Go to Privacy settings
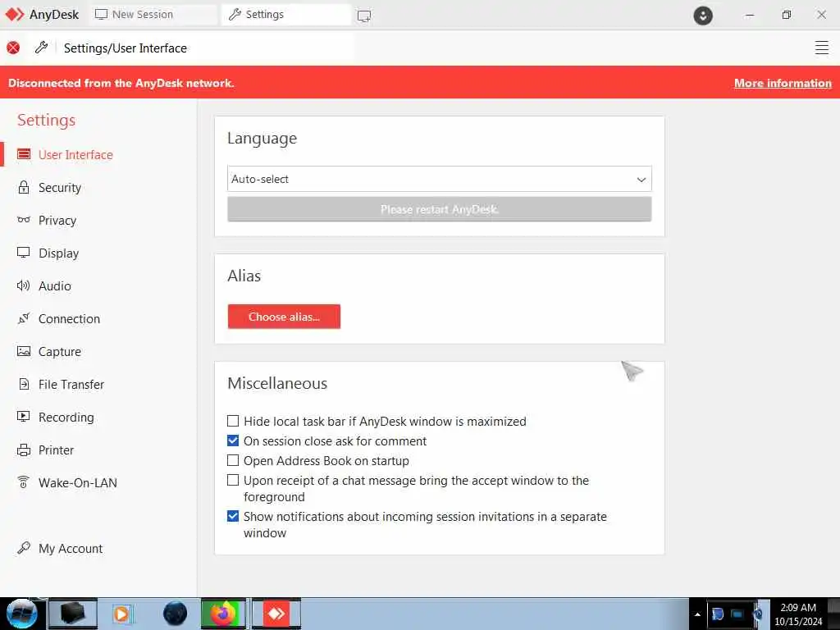Screen dimensions: 840x630 57,220
